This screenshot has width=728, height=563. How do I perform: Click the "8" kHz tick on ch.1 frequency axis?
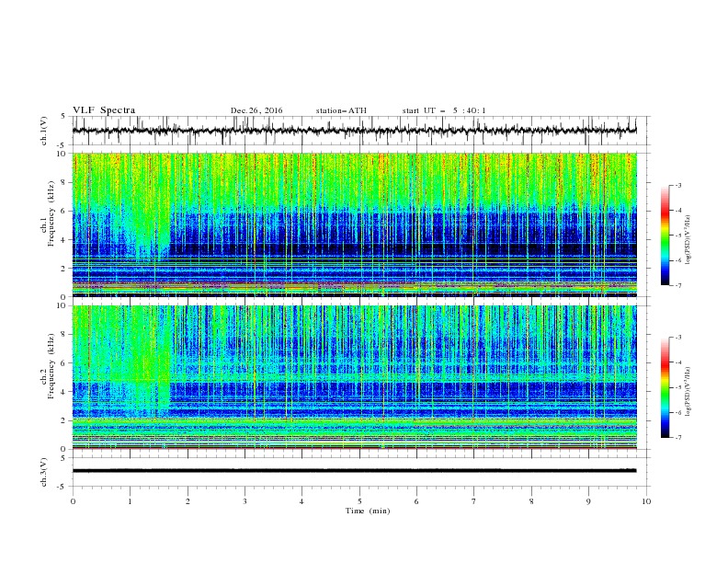click(64, 182)
